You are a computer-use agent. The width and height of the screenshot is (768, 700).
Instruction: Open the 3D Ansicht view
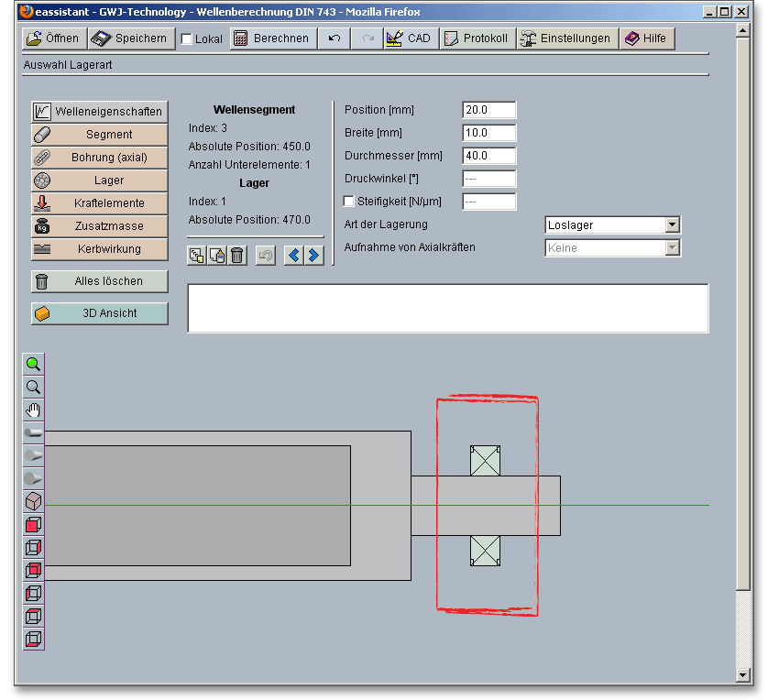click(100, 313)
